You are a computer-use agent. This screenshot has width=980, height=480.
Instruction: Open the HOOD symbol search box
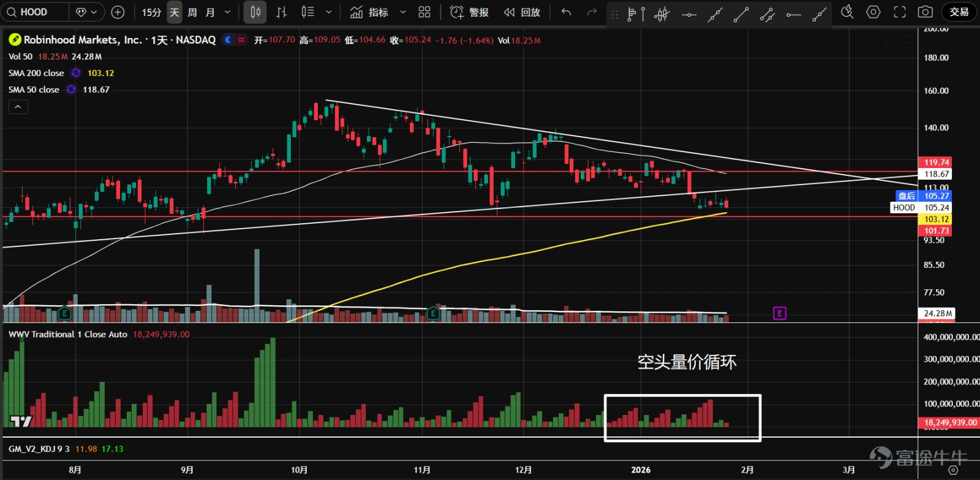(x=34, y=12)
